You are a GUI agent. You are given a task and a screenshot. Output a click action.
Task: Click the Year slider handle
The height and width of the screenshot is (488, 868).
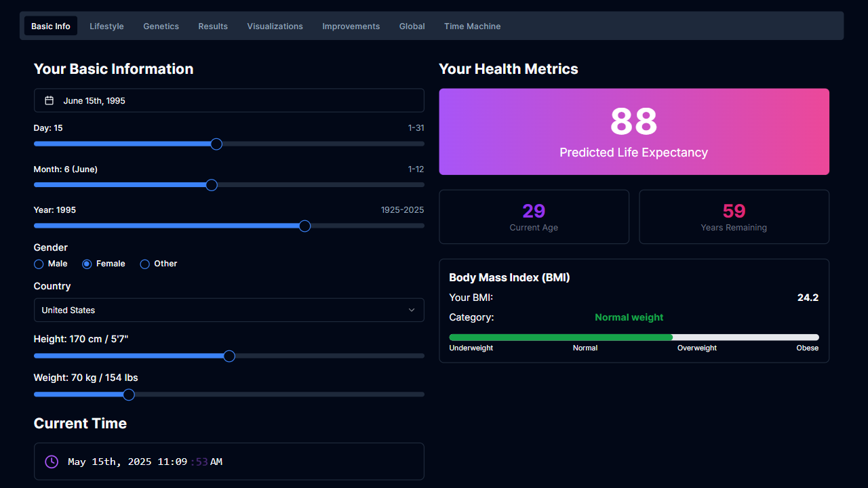304,226
